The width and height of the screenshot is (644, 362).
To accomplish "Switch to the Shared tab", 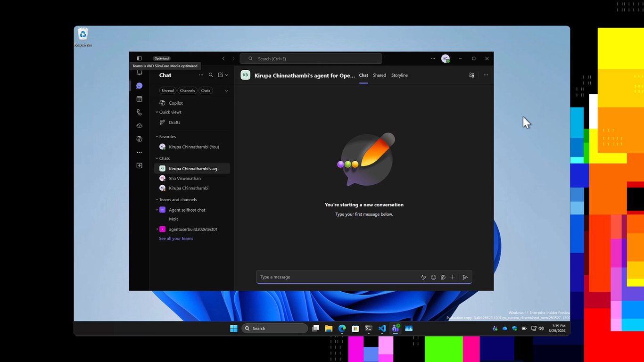I will pyautogui.click(x=380, y=75).
